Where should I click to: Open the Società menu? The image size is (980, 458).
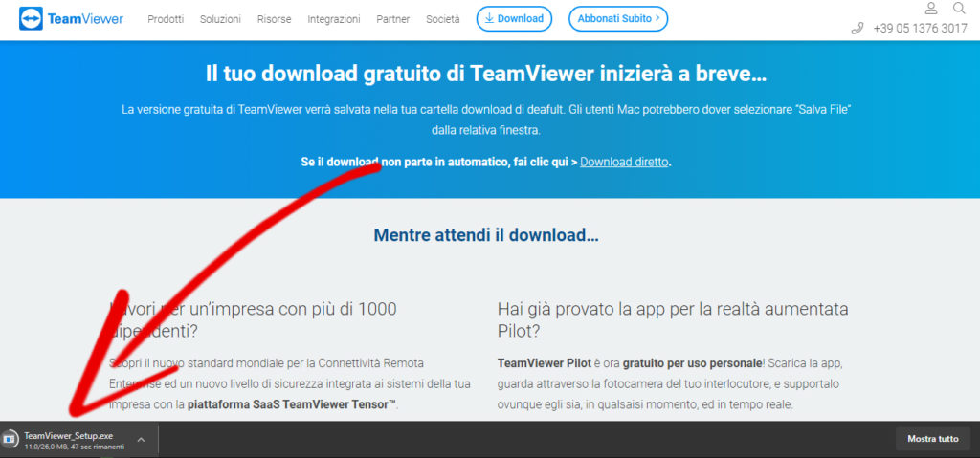click(x=442, y=19)
